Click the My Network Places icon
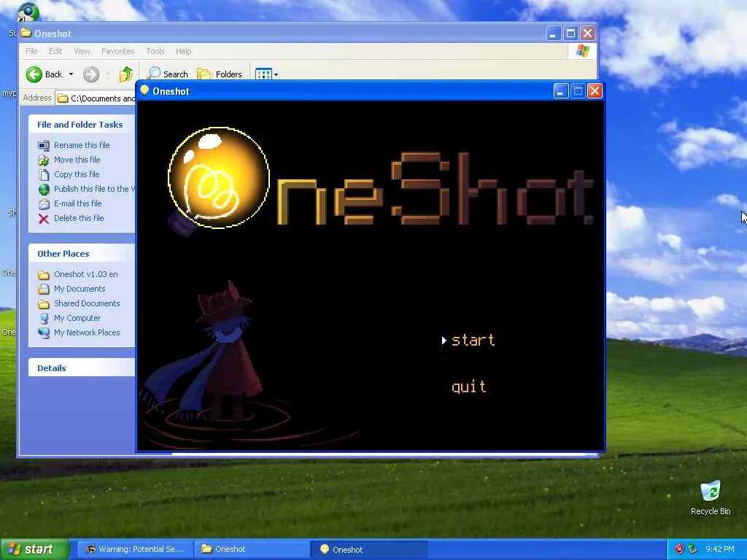This screenshot has width=747, height=560. coord(44,332)
